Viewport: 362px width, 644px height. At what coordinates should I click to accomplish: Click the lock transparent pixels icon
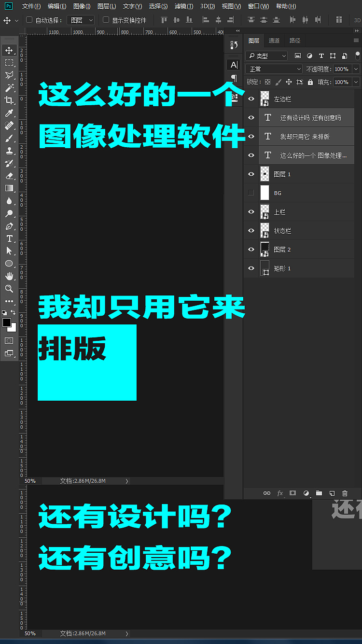click(268, 82)
